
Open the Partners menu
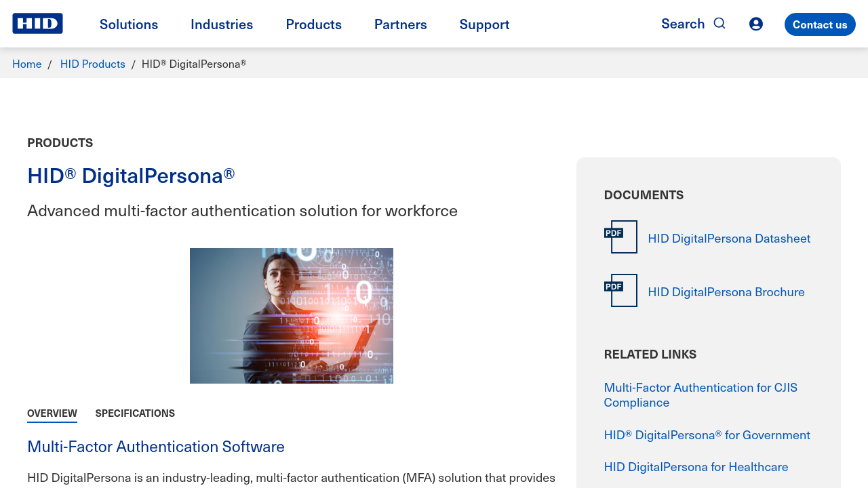click(401, 24)
